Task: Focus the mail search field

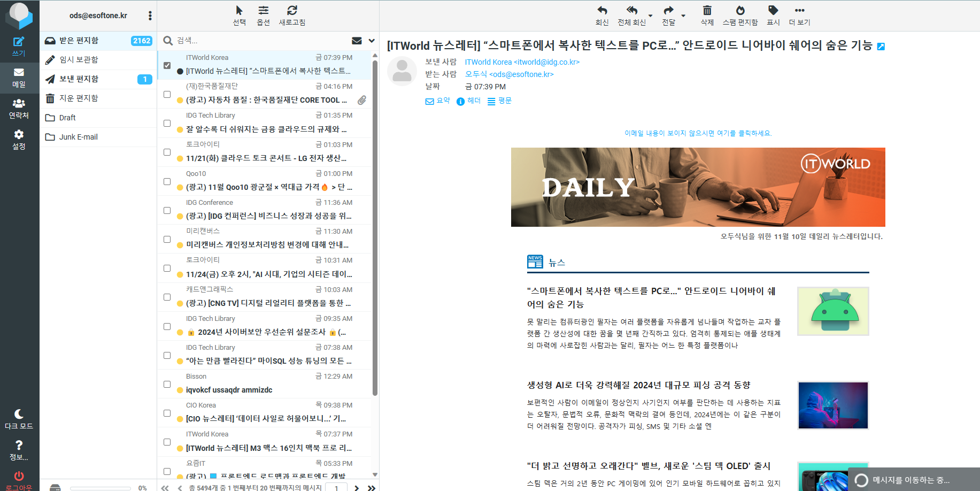Action: 261,41
